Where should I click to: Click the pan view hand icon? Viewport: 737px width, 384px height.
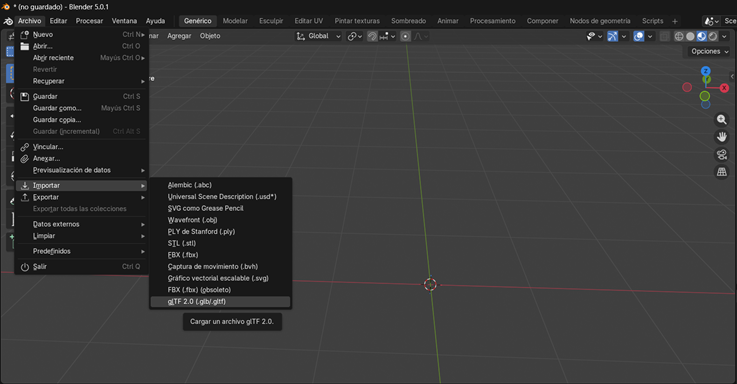coord(721,137)
